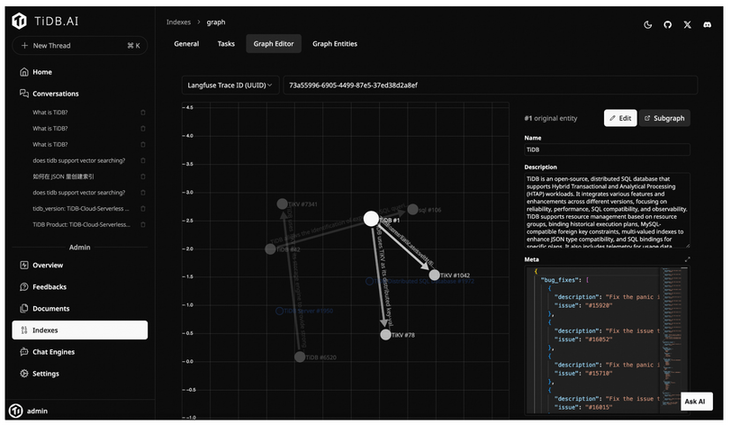Click the Indexes breadcrumb link
This screenshot has width=731, height=425.
(179, 22)
